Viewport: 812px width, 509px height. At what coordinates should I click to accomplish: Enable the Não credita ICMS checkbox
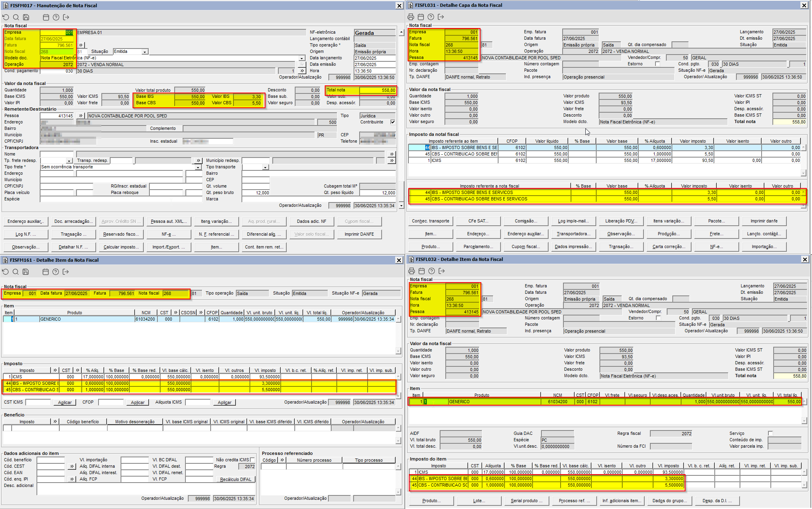(x=252, y=460)
